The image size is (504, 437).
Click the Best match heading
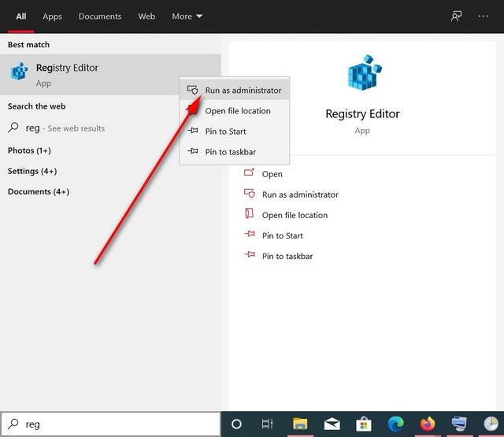pos(28,45)
